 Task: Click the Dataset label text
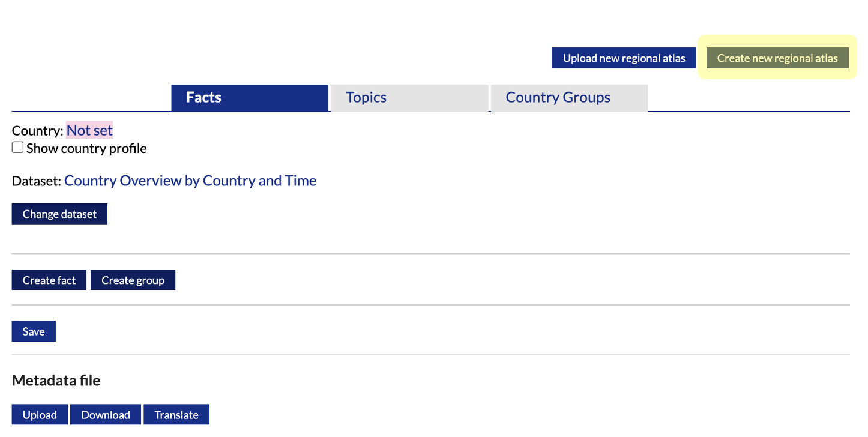coord(37,181)
